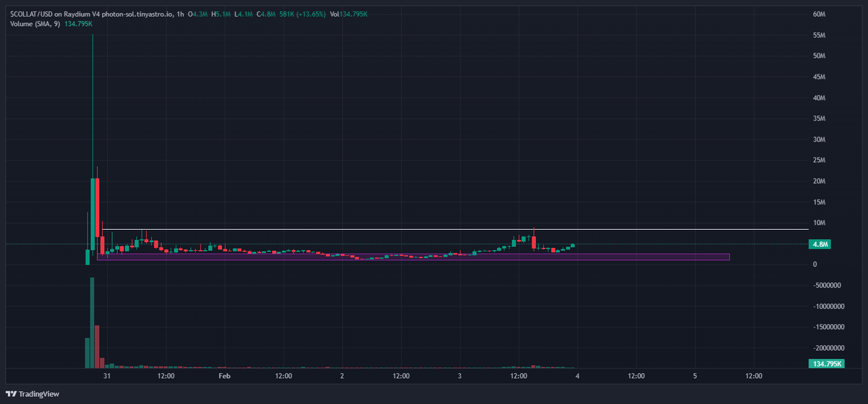The height and width of the screenshot is (404, 868).
Task: Click the 581K (+13.65%) change value
Action: [x=301, y=14]
